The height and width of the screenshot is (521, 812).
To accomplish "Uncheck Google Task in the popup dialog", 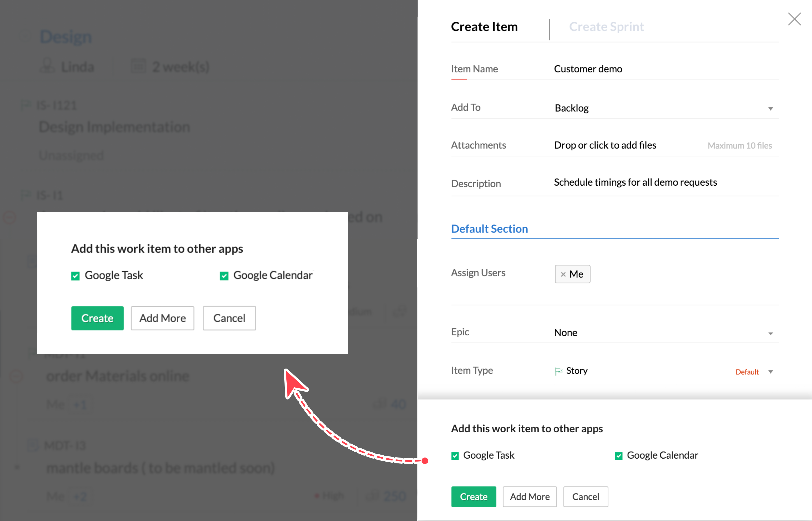I will (75, 276).
